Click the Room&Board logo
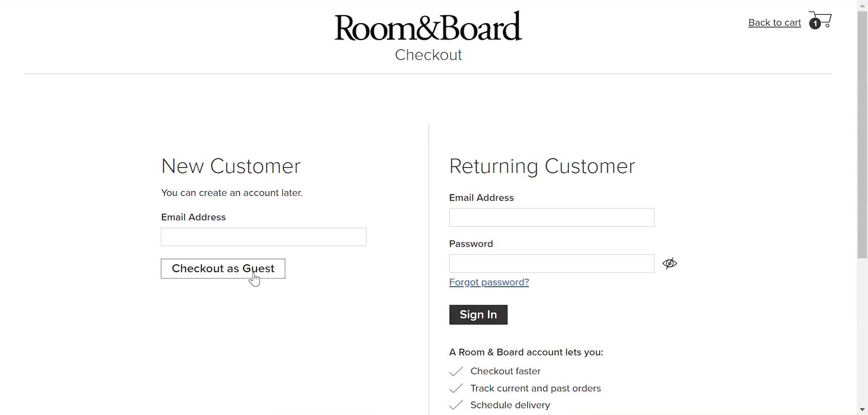The height and width of the screenshot is (415, 868). point(428,27)
